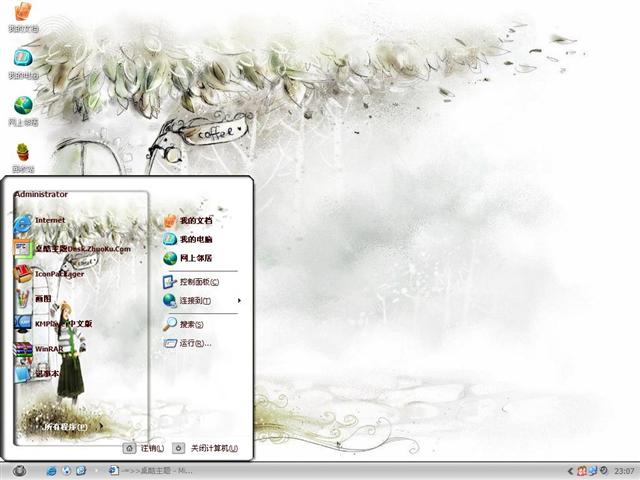This screenshot has width=640, height=480.
Task: Open WinRAR from the Start menu
Action: pyautogui.click(x=39, y=349)
